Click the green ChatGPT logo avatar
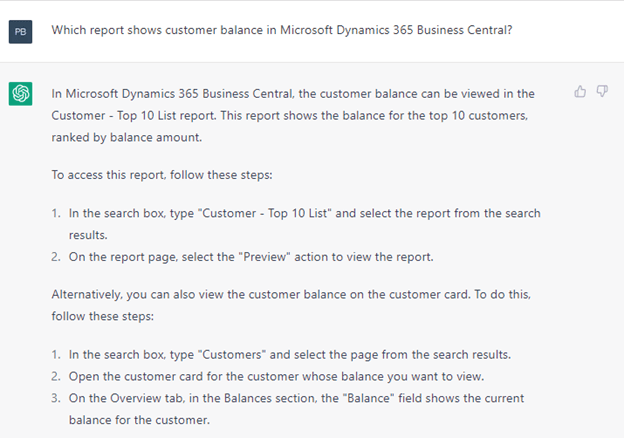 pyautogui.click(x=20, y=94)
